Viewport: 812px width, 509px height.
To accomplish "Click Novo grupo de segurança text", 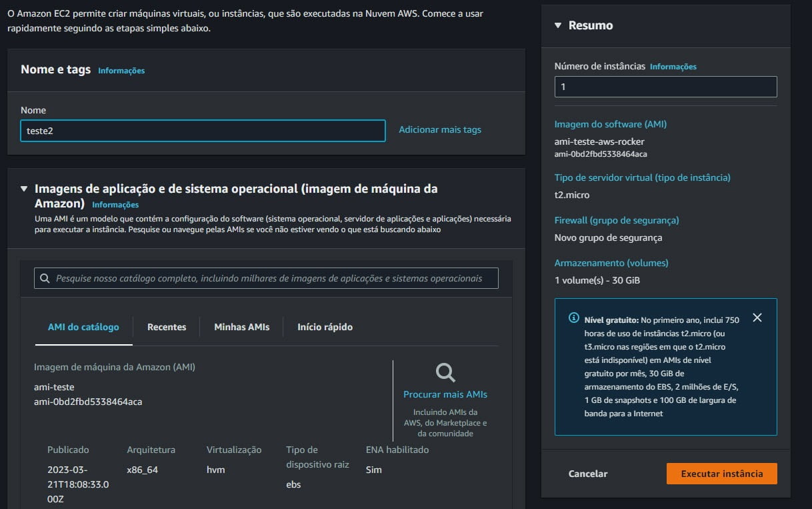I will click(609, 237).
